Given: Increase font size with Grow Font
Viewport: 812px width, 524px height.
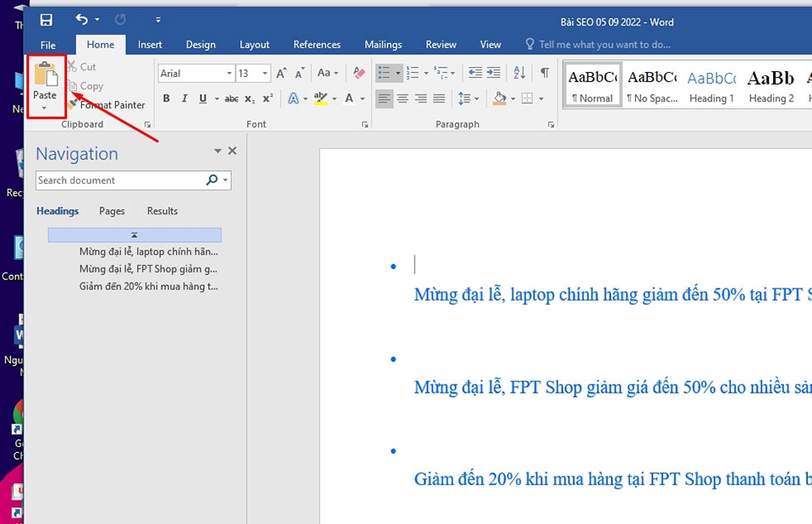Looking at the screenshot, I should (x=281, y=73).
